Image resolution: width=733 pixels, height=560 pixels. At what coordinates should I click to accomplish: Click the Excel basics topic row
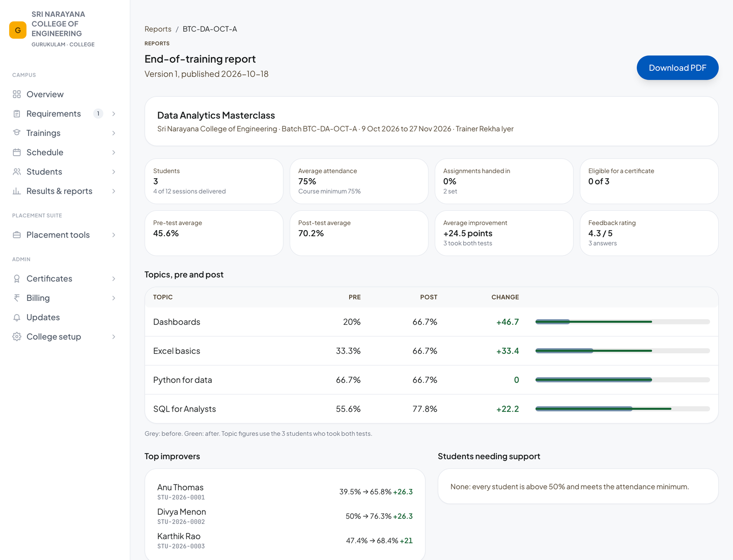[432, 351]
